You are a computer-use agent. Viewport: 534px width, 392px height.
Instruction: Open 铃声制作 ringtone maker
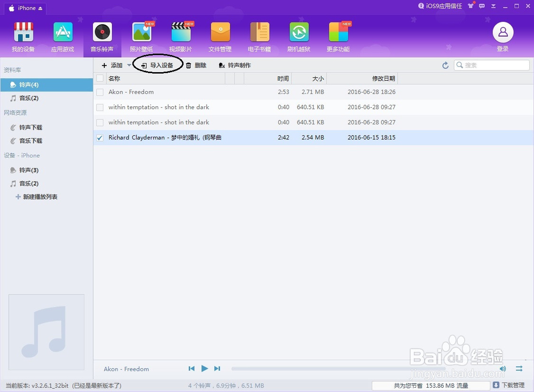(234, 65)
